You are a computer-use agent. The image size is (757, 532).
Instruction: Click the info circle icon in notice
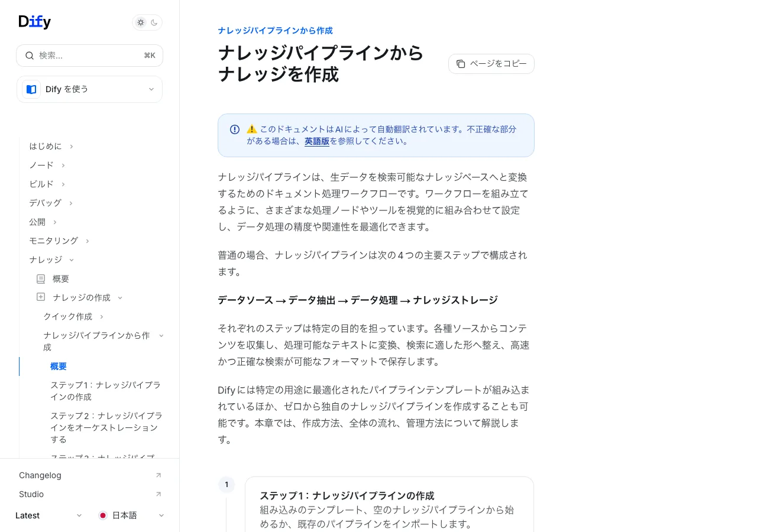click(235, 129)
